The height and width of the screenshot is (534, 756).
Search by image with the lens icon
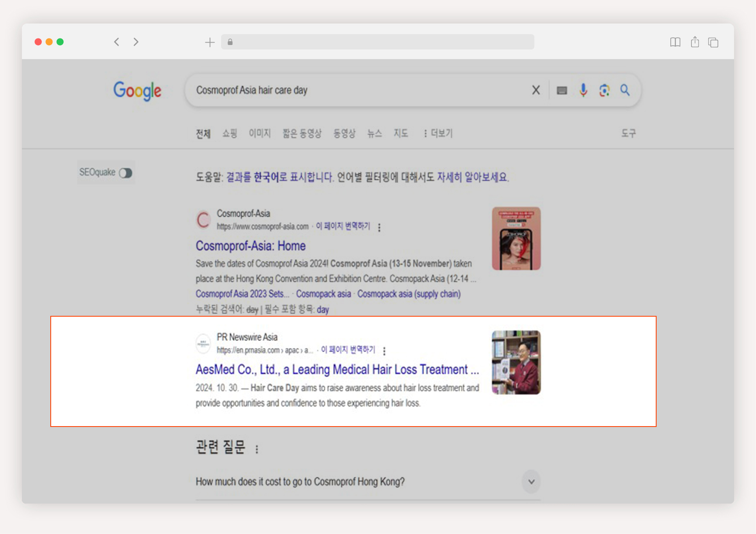[604, 90]
